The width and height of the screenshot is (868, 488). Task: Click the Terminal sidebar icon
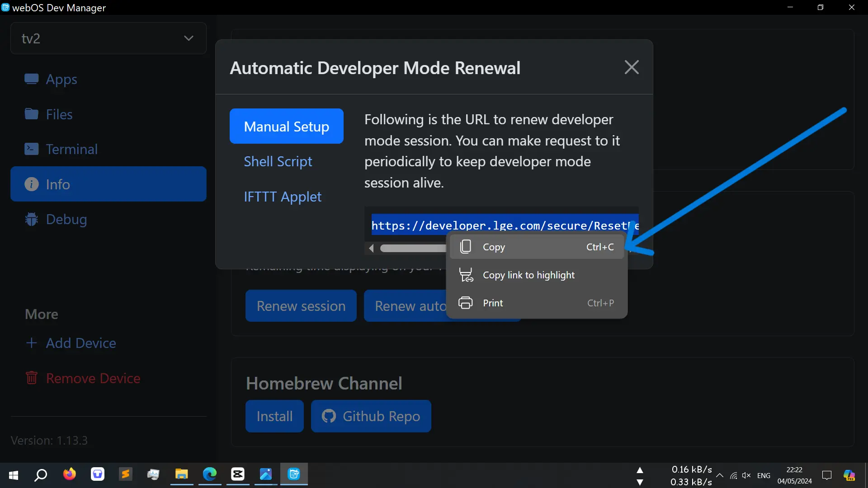click(x=31, y=149)
